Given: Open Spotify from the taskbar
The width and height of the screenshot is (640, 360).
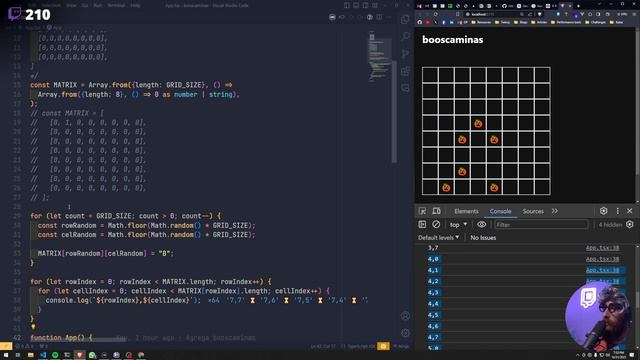Looking at the screenshot, I should 55,355.
